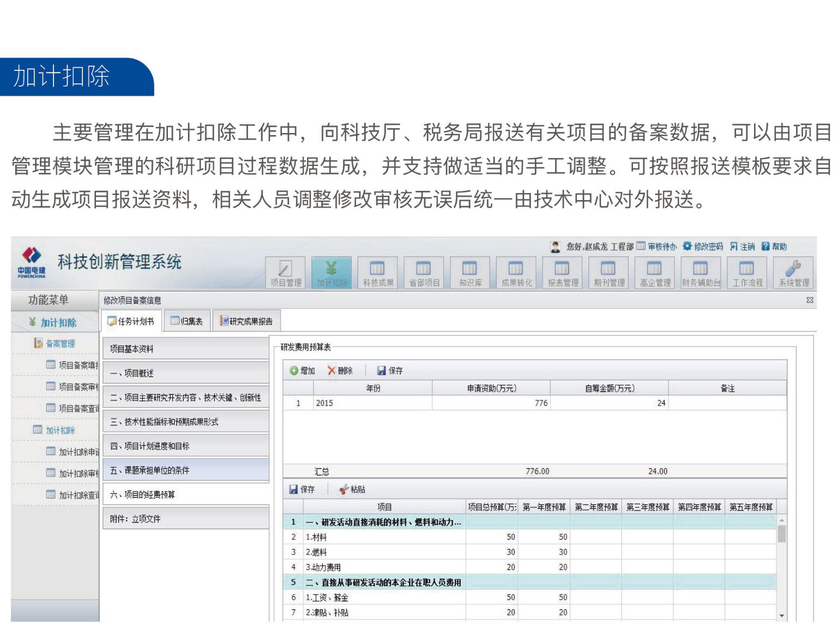838x644 pixels.
Task: Select the 加计扣除 yen icon module
Action: pyautogui.click(x=332, y=273)
